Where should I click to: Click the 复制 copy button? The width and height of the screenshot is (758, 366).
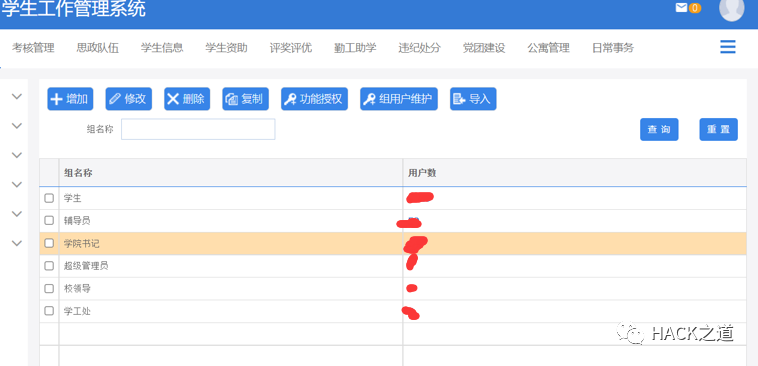pos(246,99)
